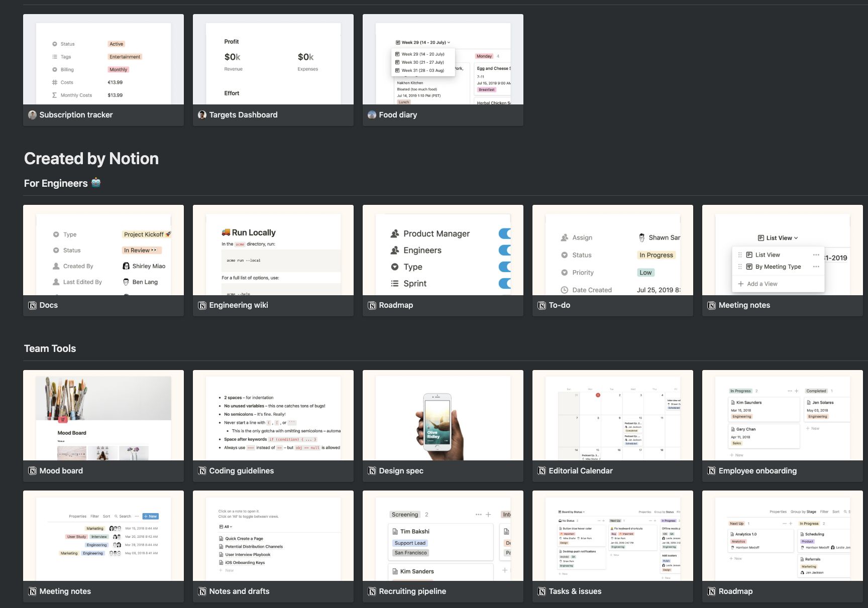Image resolution: width=868 pixels, height=608 pixels.
Task: Click the Notion icon beside Mood board
Action: pos(33,471)
